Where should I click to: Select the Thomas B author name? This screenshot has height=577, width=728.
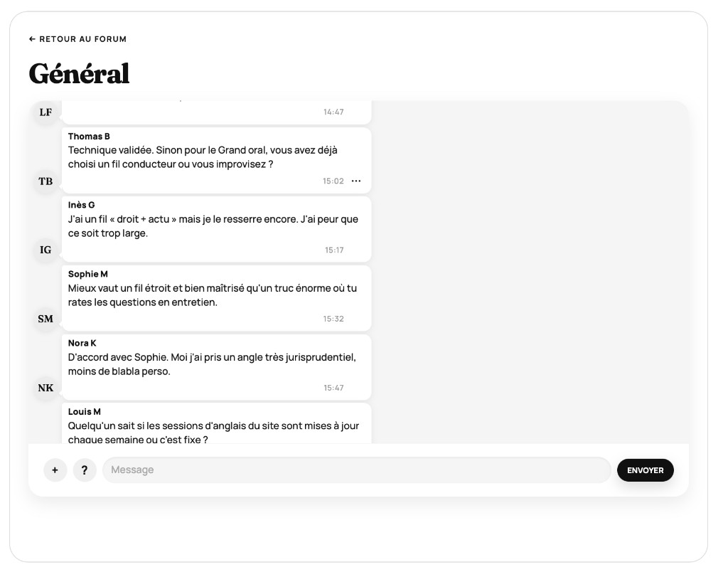[89, 136]
